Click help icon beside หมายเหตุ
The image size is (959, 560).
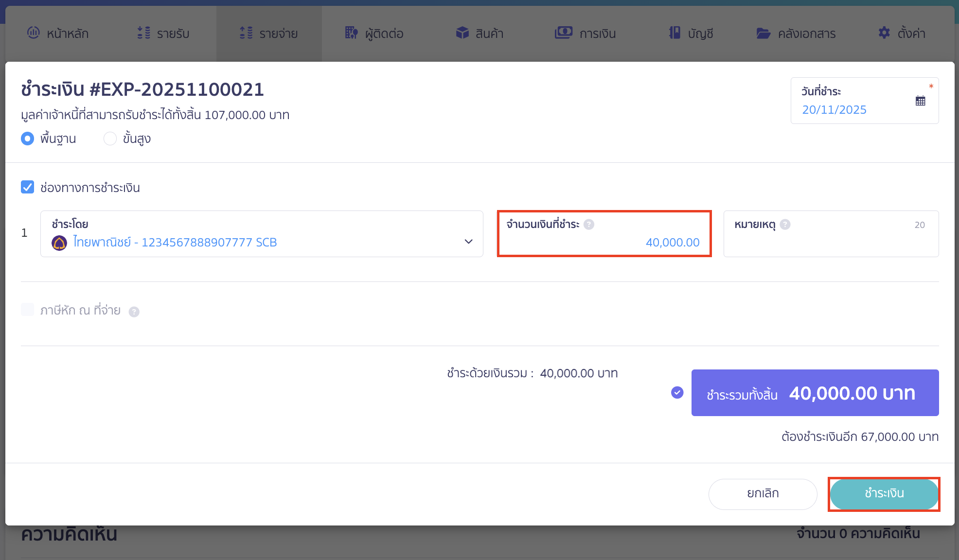tap(785, 225)
